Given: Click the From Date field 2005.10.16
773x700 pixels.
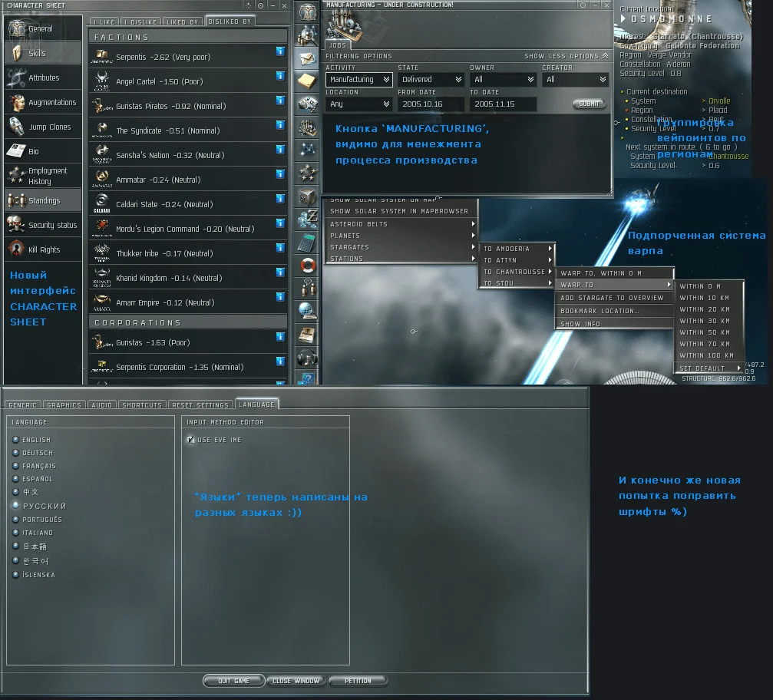Looking at the screenshot, I should pyautogui.click(x=431, y=104).
